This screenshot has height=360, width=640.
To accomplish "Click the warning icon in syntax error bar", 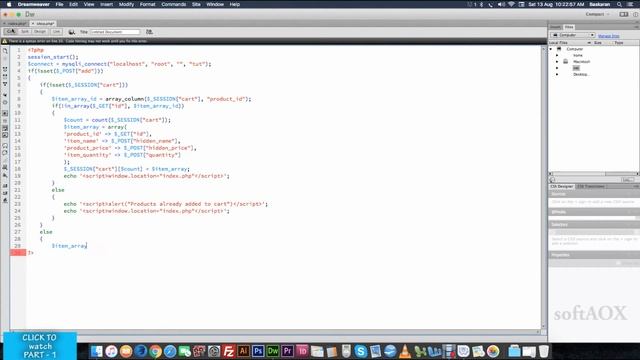I will (x=4, y=41).
